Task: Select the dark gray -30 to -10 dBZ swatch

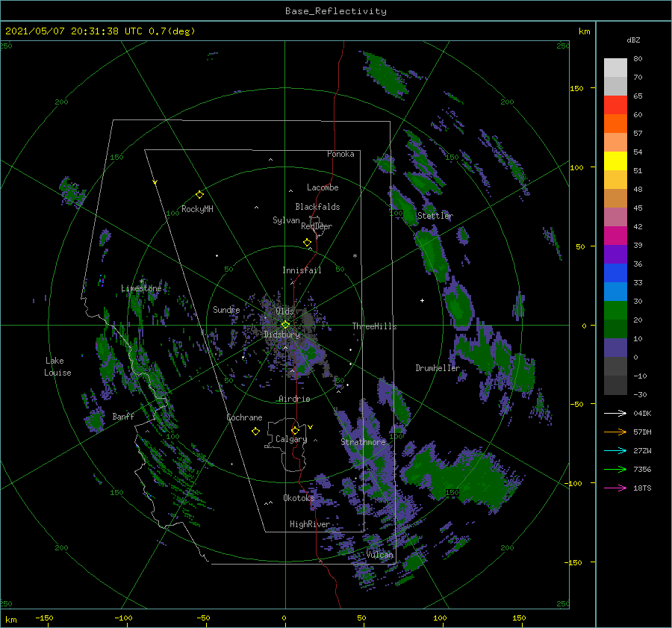Action: point(615,385)
